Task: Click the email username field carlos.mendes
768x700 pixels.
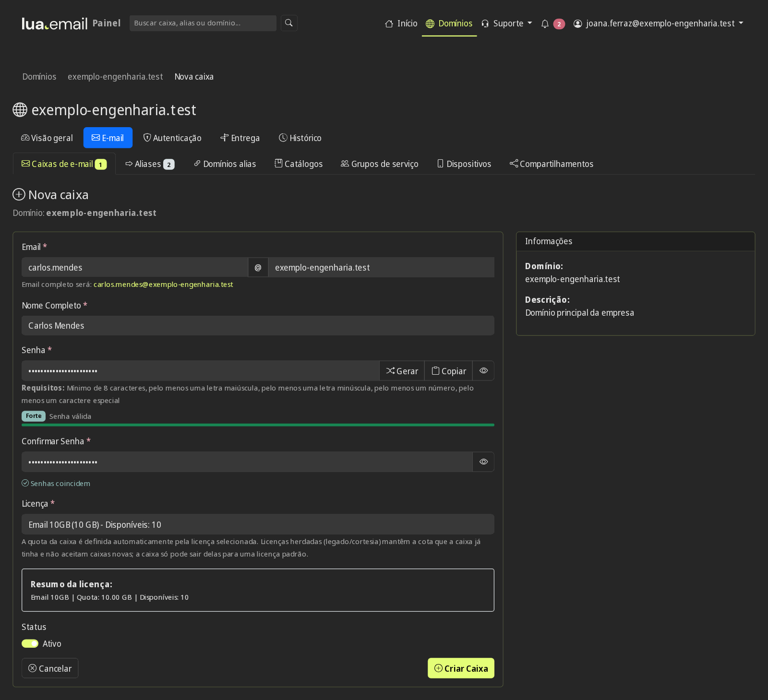Action: (134, 267)
